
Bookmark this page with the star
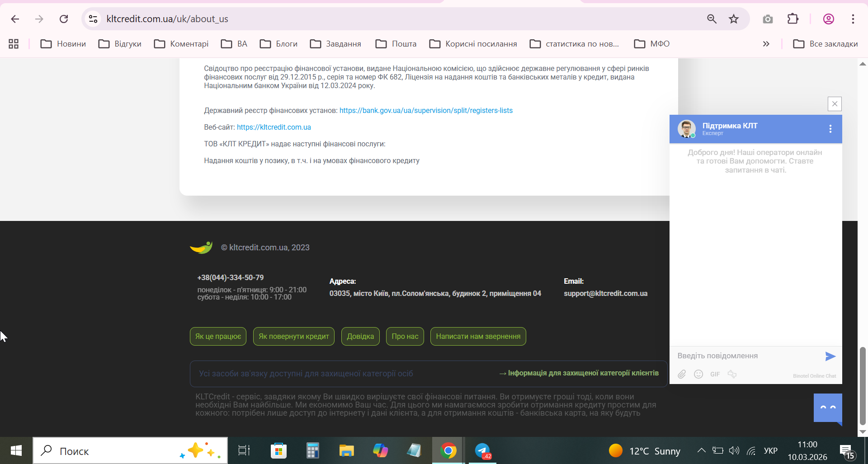click(x=734, y=19)
